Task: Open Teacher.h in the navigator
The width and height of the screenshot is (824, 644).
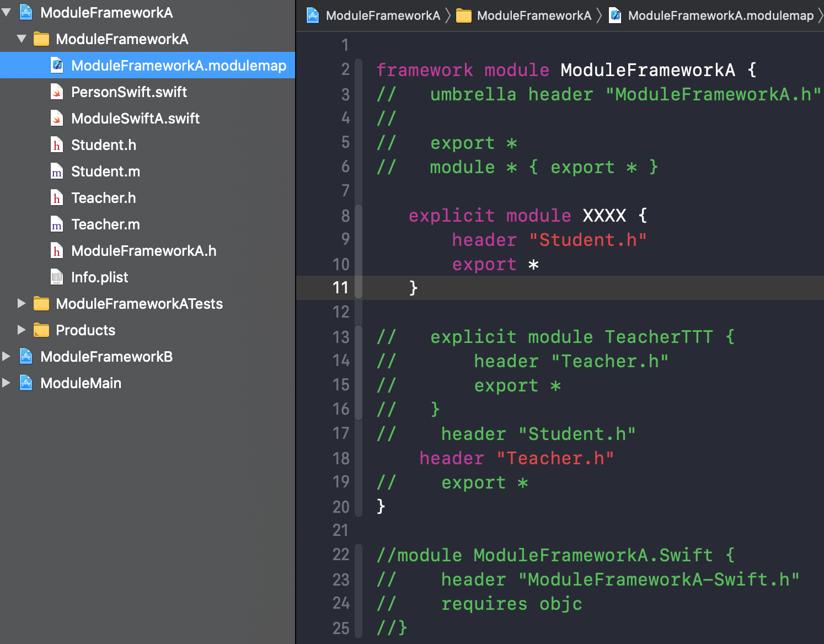Action: 103,198
